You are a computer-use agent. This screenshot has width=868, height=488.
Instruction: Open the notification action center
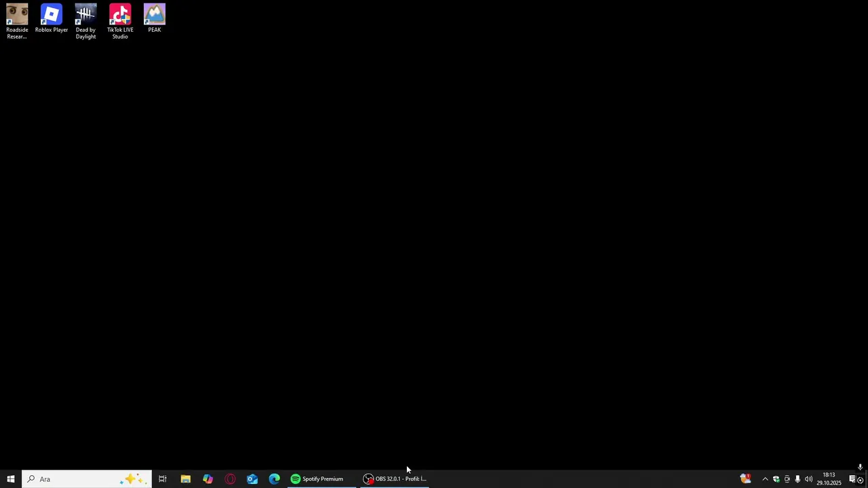(852, 479)
